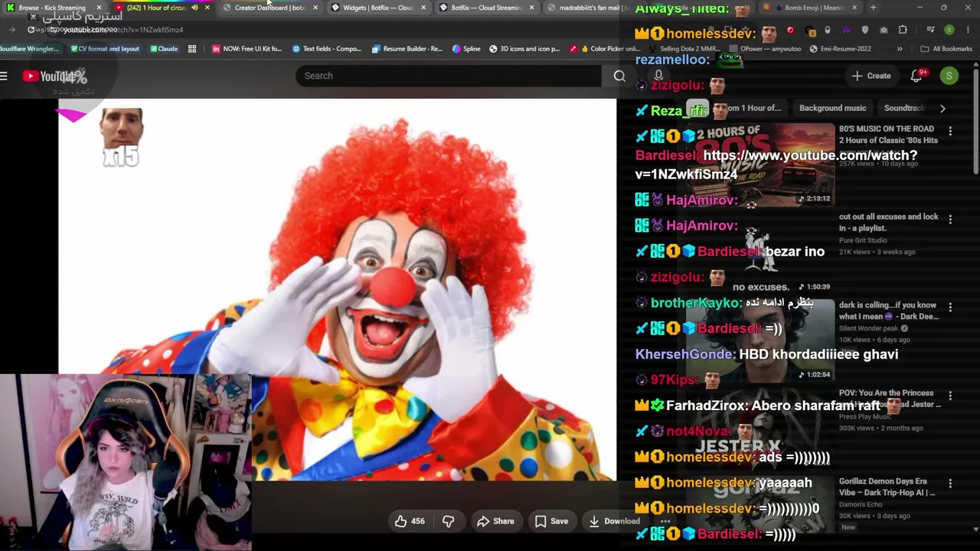
Task: Close the Bomb Emoji tab
Action: (x=856, y=8)
